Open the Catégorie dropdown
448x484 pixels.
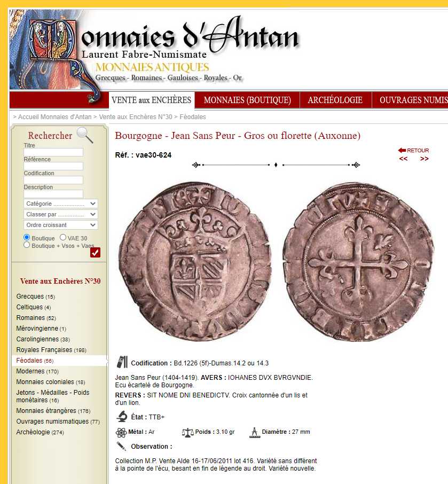pyautogui.click(x=61, y=204)
